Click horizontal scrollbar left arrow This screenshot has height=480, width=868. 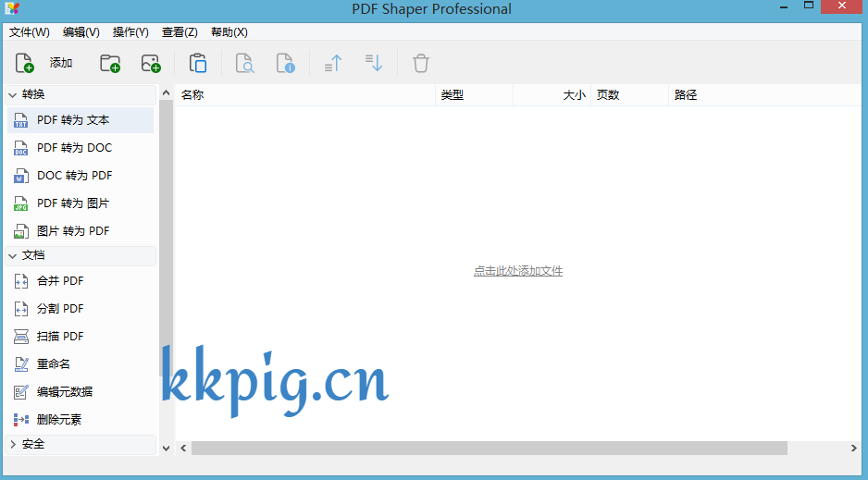[183, 448]
